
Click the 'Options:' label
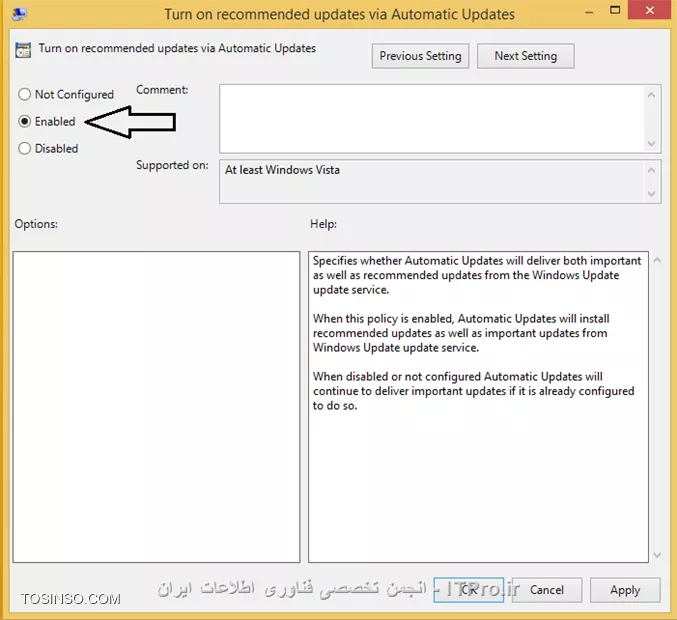click(x=36, y=224)
